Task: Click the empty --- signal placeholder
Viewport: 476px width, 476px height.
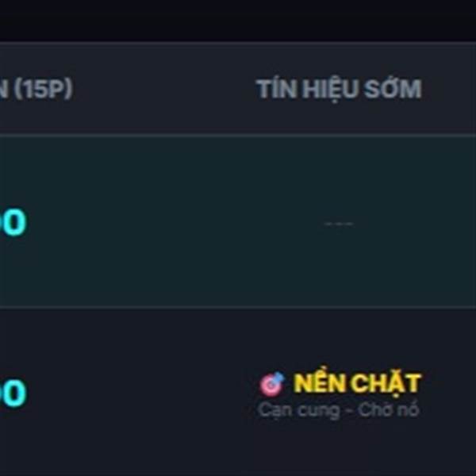Action: 339,224
